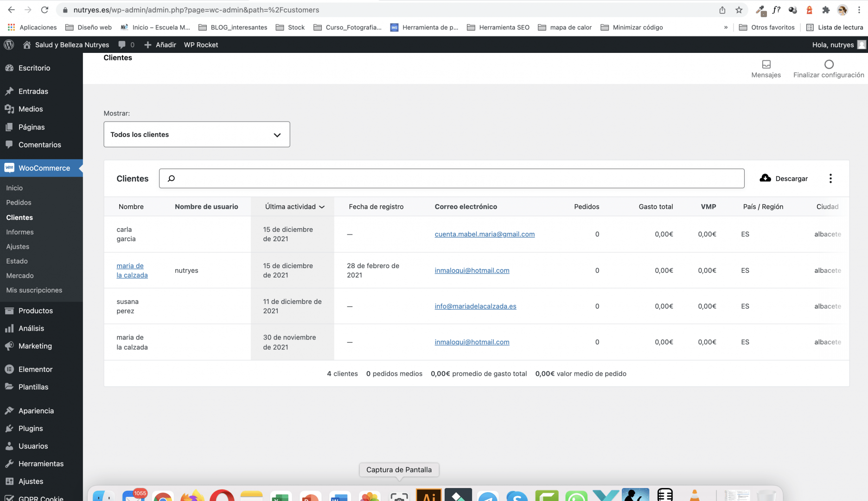The width and height of the screenshot is (868, 501).
Task: Click email info@mariadelacalzada.es
Action: 475,306
